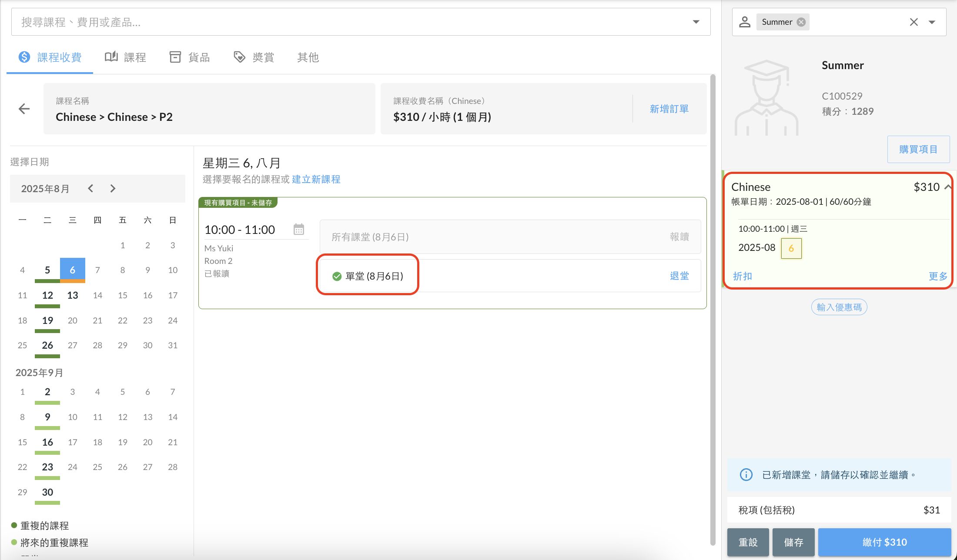This screenshot has height=560, width=957.
Task: Clear the student selector with X
Action: [x=914, y=22]
